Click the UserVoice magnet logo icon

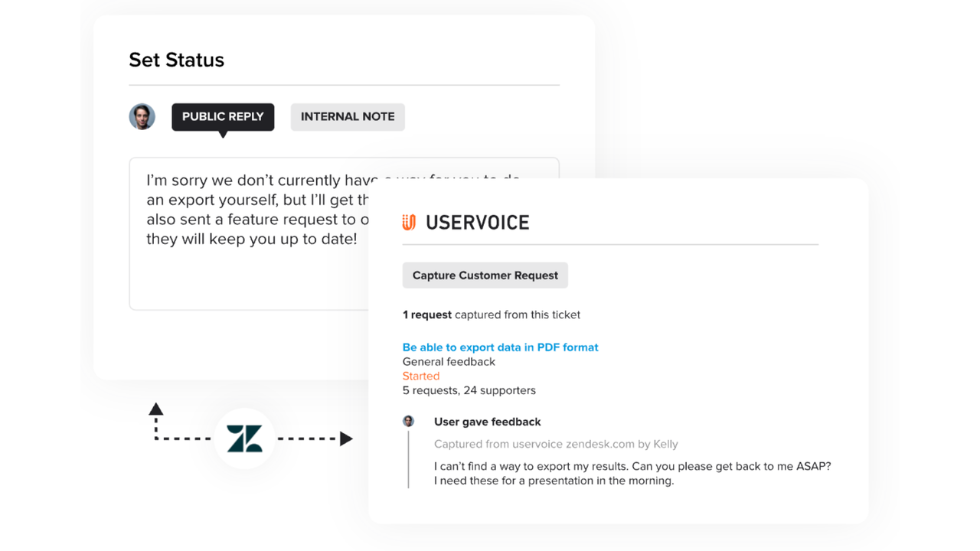[410, 222]
